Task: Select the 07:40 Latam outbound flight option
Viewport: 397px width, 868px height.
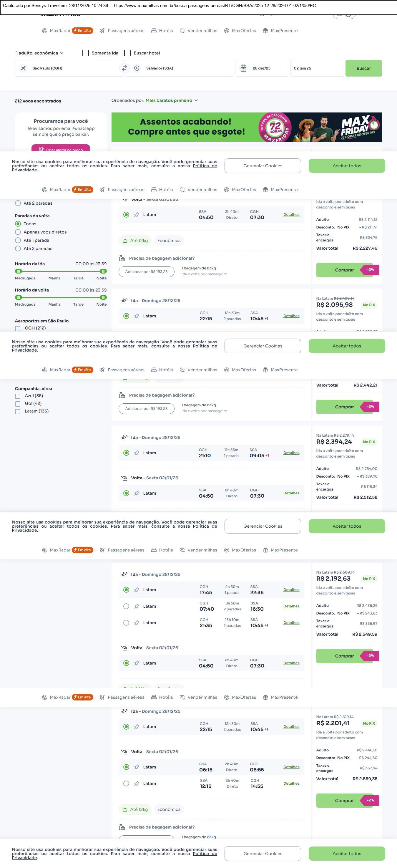Action: click(126, 606)
